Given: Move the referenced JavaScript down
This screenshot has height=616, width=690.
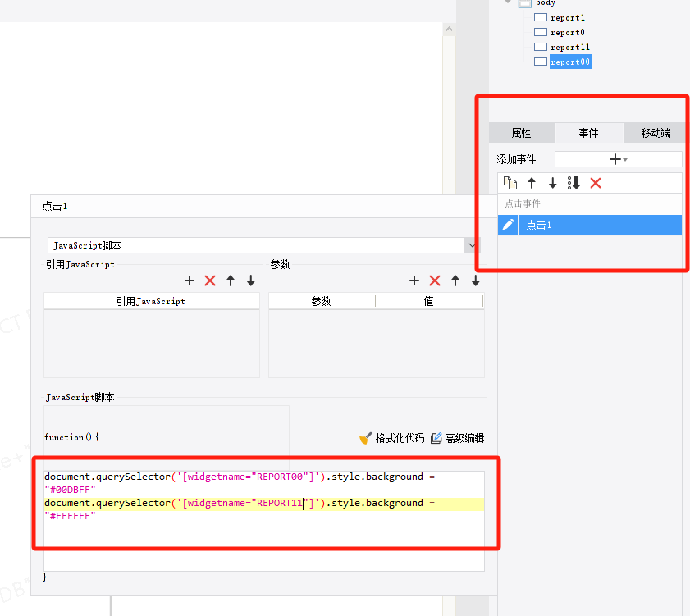Looking at the screenshot, I should [251, 281].
